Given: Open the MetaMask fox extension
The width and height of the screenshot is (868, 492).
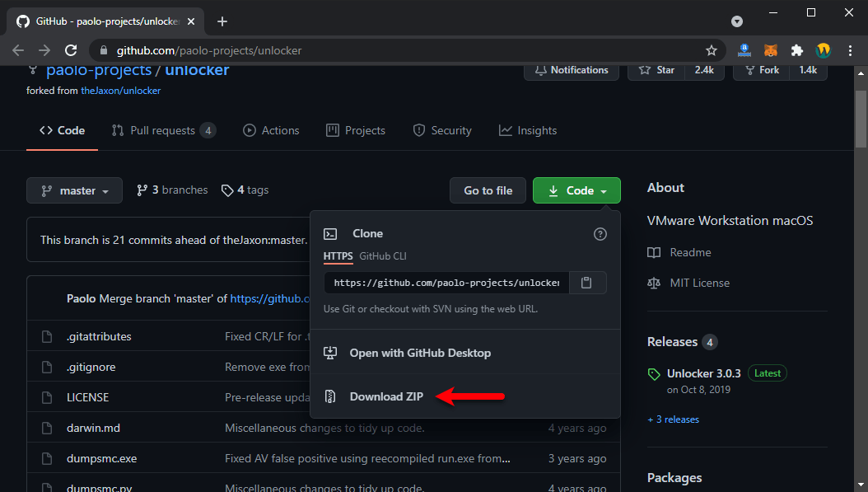Looking at the screenshot, I should tap(771, 50).
